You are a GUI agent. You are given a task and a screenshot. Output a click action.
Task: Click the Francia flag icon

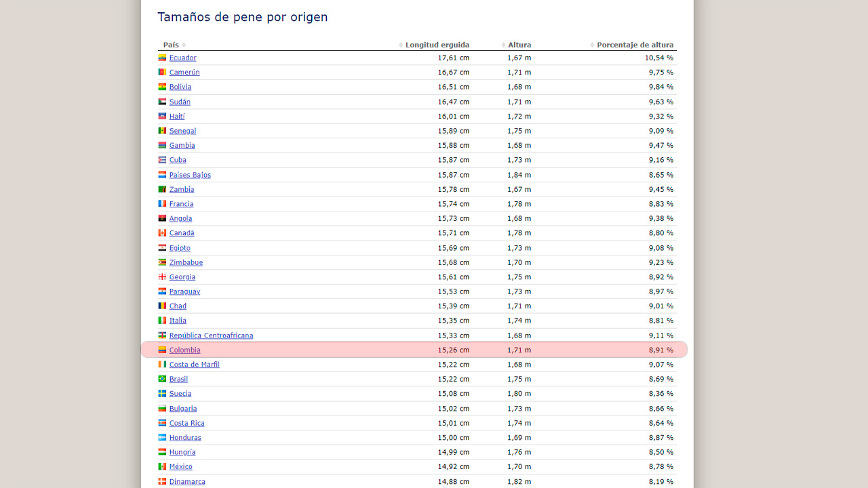(x=162, y=204)
